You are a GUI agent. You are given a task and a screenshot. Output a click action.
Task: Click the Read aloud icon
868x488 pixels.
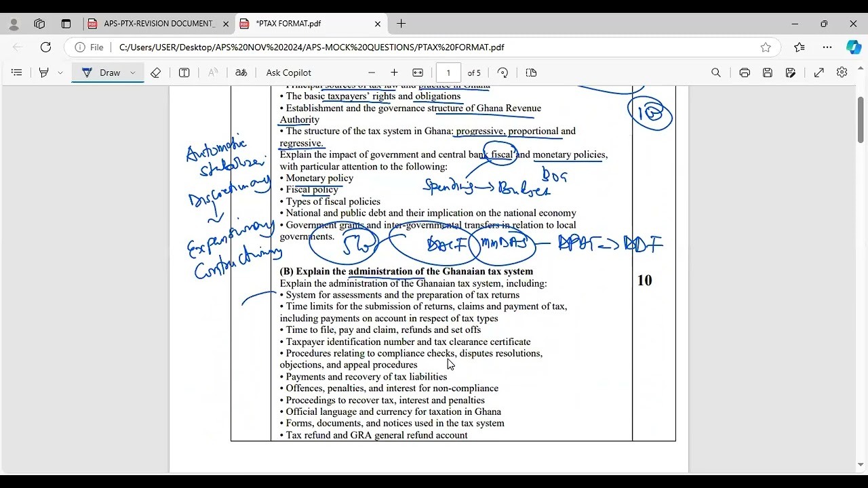[213, 73]
